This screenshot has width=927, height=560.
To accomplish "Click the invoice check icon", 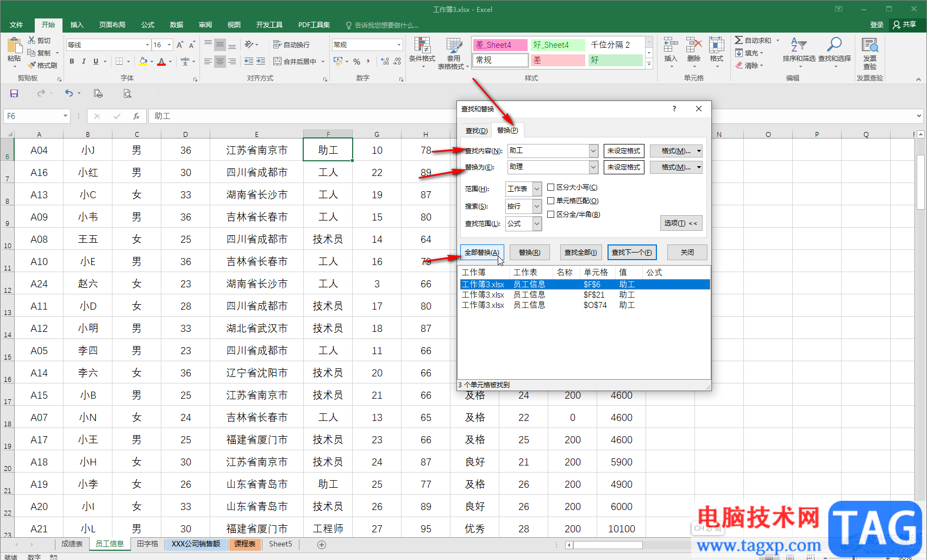I will (870, 45).
